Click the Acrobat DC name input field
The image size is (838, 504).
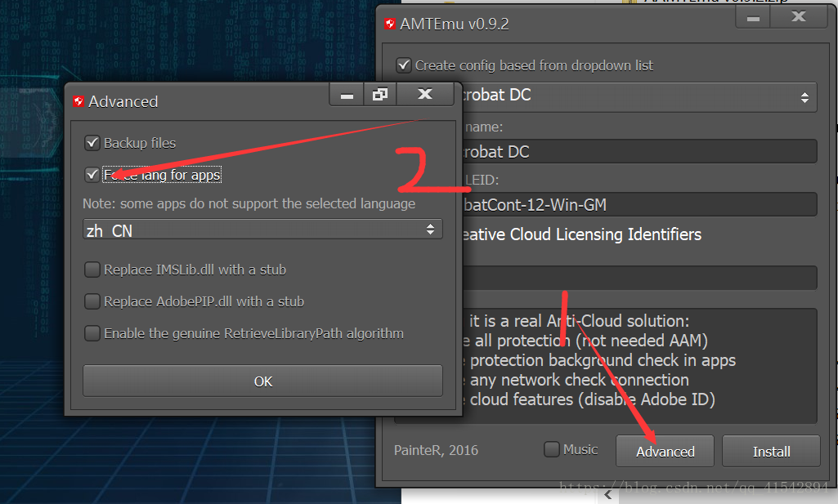[x=639, y=152]
